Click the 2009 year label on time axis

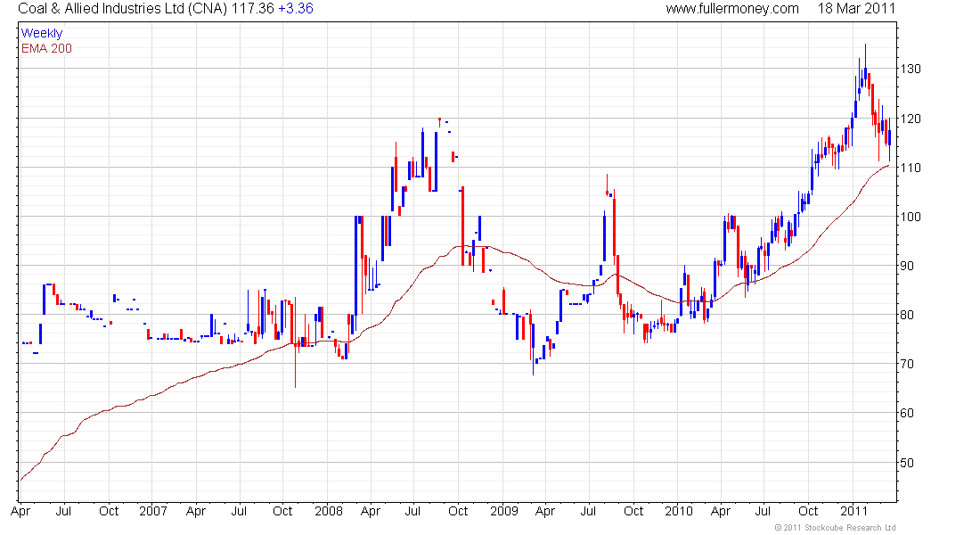[503, 511]
